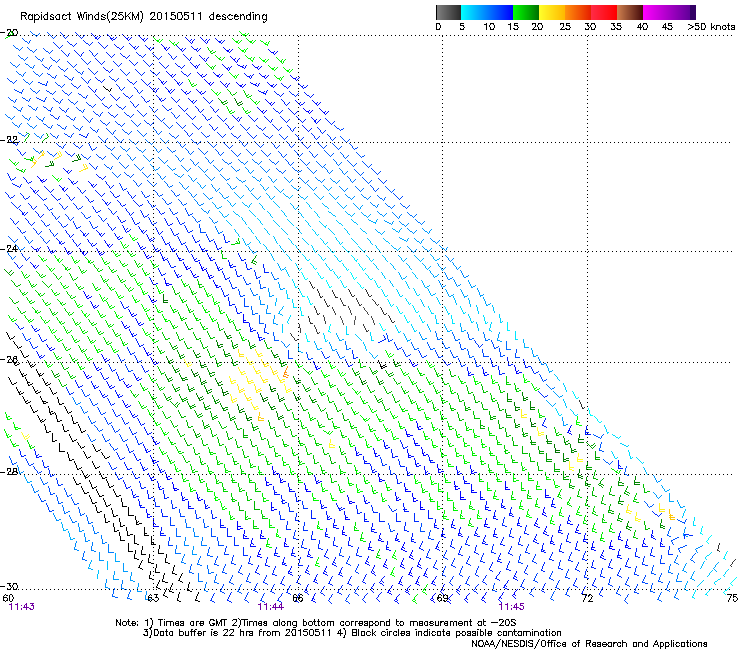Click the purple time label '11:45'
Image resolution: width=740 pixels, height=650 pixels.
[x=512, y=607]
